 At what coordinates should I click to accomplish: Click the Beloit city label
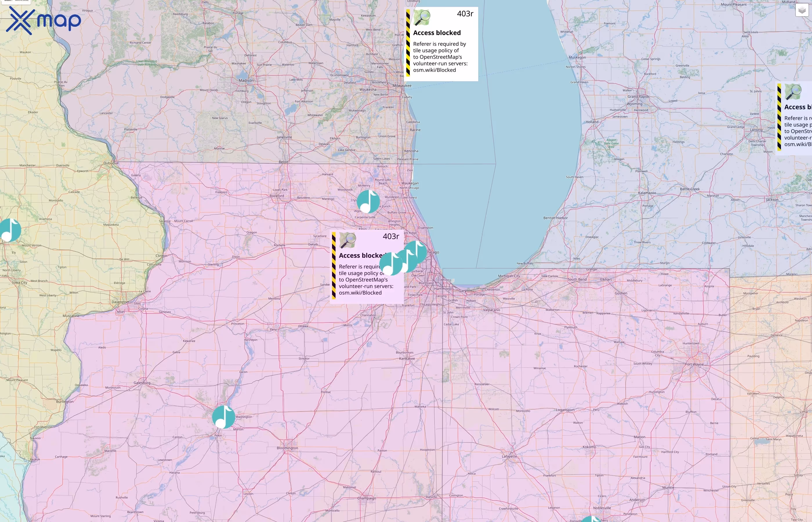[283, 162]
